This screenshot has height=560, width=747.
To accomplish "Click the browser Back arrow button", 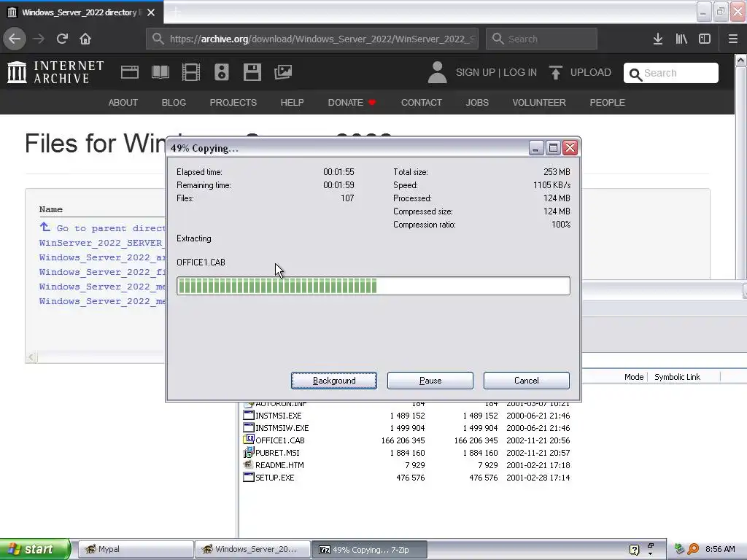I will tap(15, 39).
